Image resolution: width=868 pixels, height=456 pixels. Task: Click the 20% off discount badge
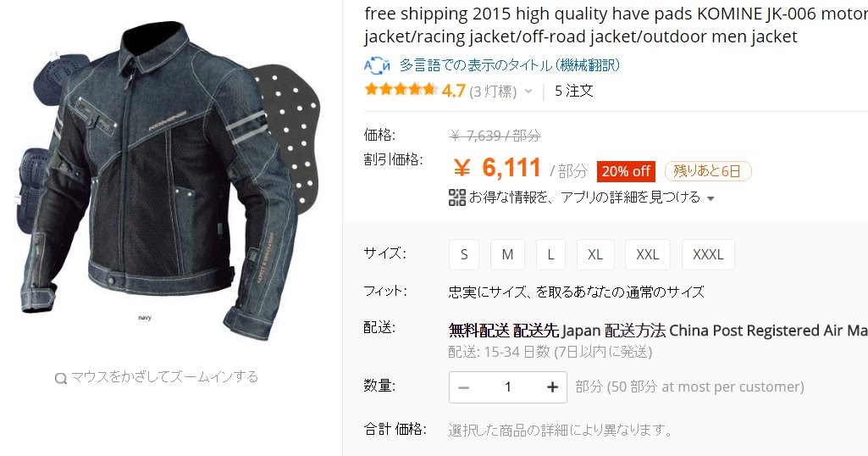[x=626, y=171]
